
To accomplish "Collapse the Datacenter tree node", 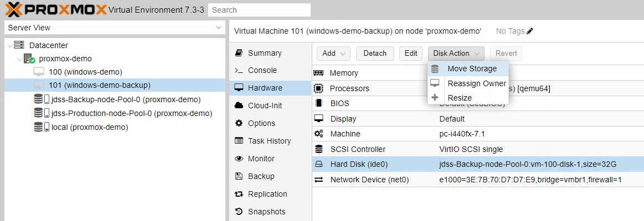I will pyautogui.click(x=10, y=45).
